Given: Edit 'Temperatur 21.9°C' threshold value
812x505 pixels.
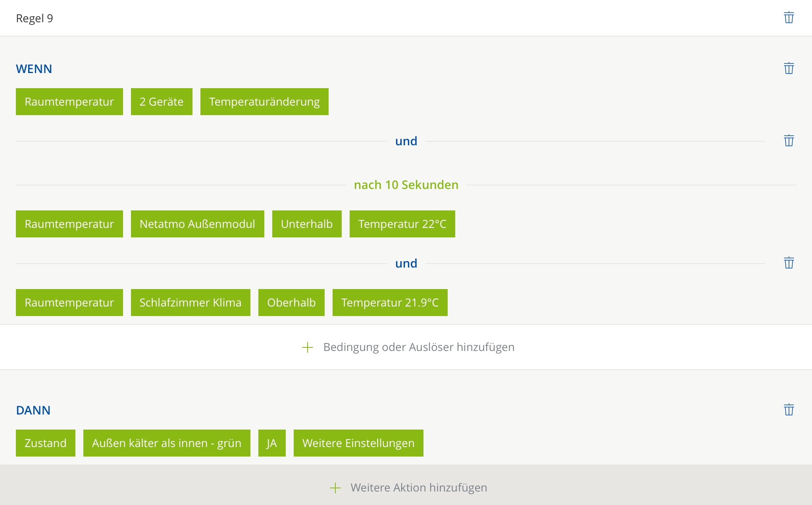Looking at the screenshot, I should (390, 303).
